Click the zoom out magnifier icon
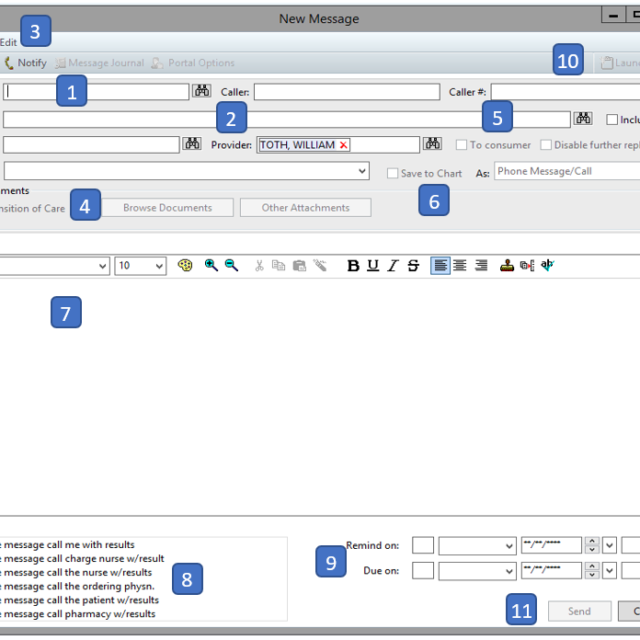Image resolution: width=640 pixels, height=640 pixels. [x=231, y=266]
